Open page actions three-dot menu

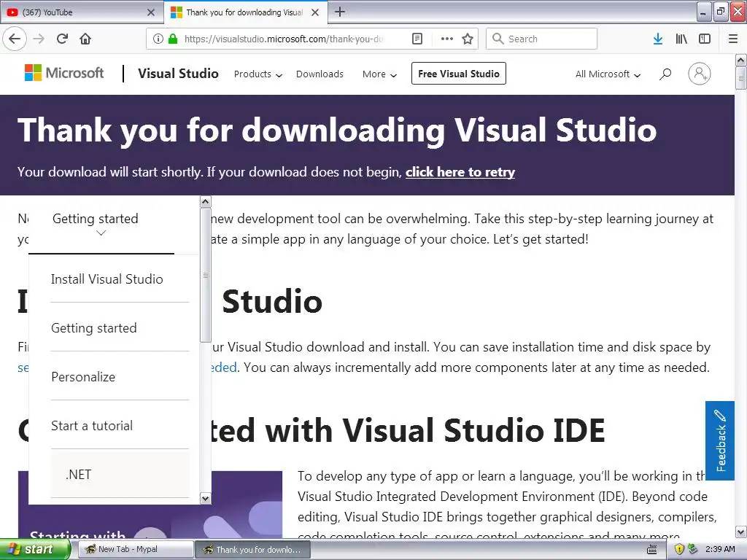point(447,39)
